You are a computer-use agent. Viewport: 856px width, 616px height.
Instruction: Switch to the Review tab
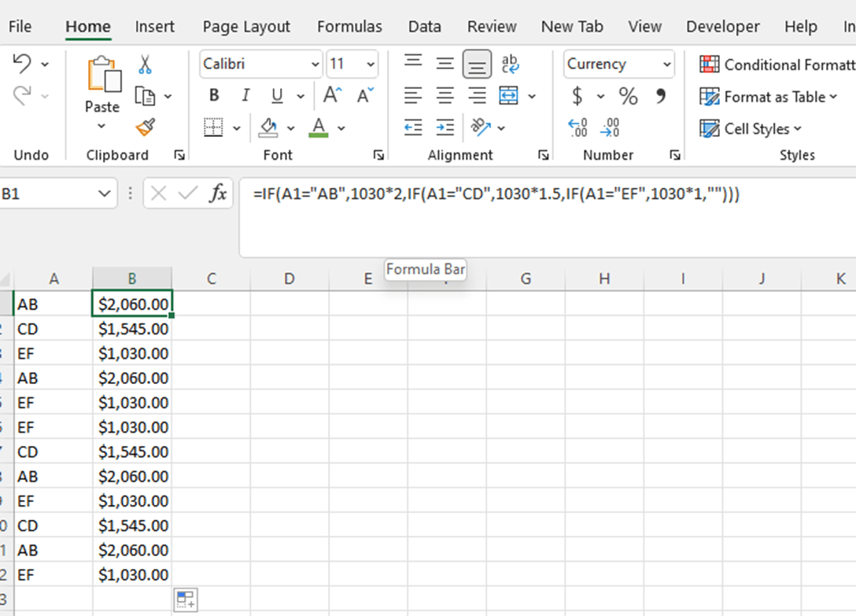click(x=491, y=26)
